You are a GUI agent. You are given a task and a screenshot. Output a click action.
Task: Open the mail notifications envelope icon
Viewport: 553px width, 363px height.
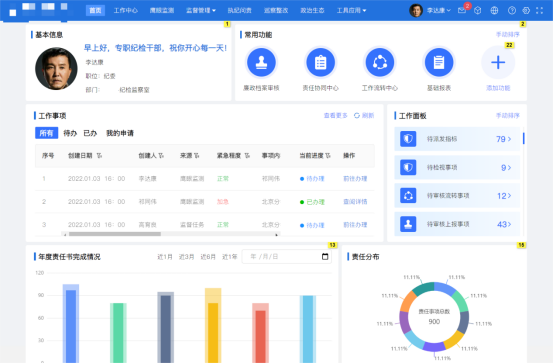pyautogui.click(x=462, y=11)
